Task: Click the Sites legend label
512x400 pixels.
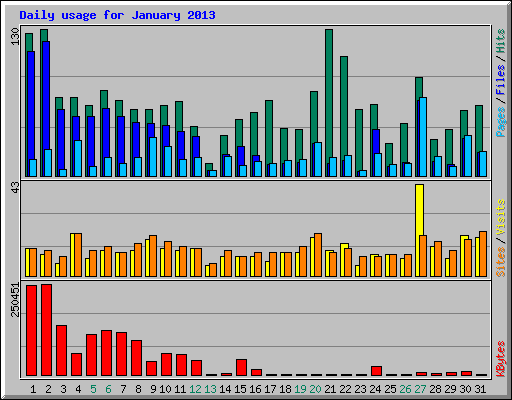Action: pyautogui.click(x=500, y=262)
